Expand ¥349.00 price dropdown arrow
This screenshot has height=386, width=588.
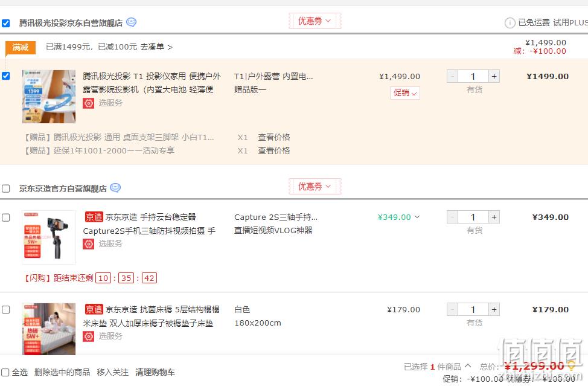pyautogui.click(x=417, y=217)
